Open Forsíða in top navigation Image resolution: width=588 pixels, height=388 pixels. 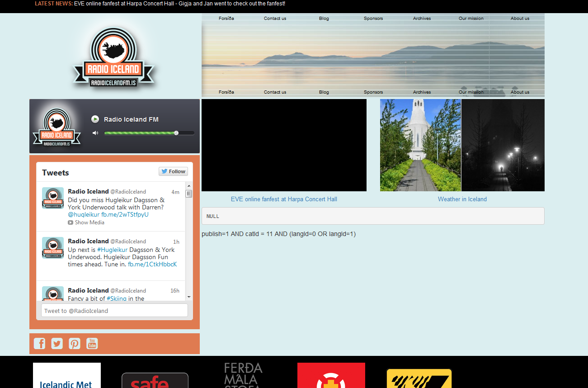tap(226, 19)
